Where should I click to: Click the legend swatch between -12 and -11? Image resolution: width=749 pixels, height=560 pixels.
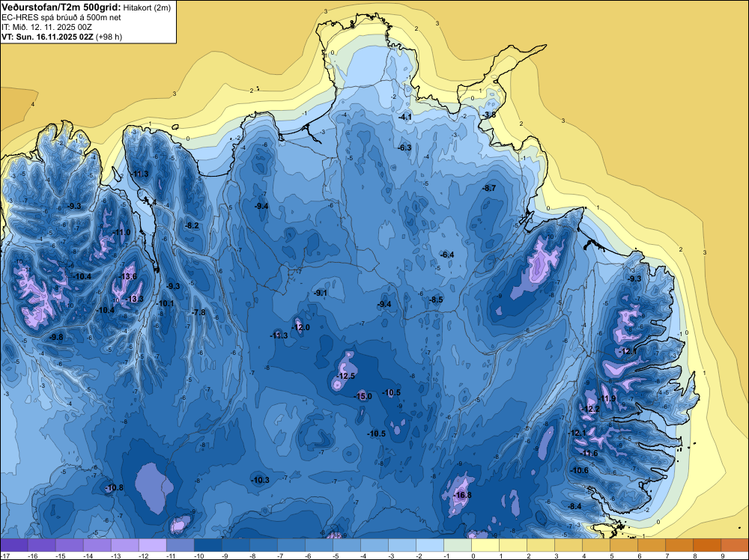(x=152, y=545)
